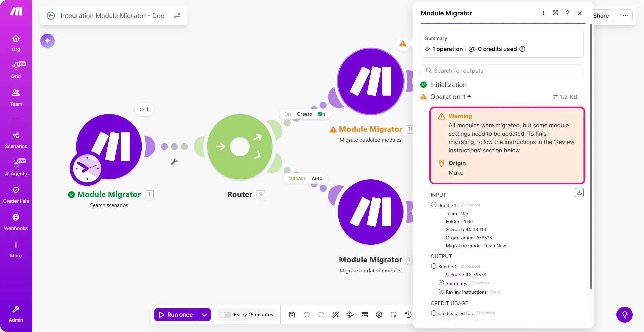Select the bottom Migrate outdated modules module
The height and width of the screenshot is (332, 644).
pos(371,212)
